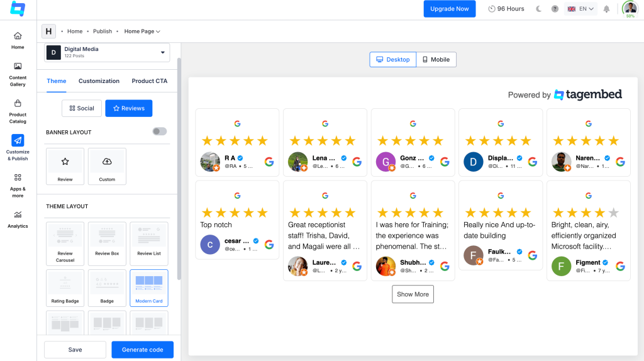Open Product Catalog in the sidebar
644x361 pixels.
point(18,111)
